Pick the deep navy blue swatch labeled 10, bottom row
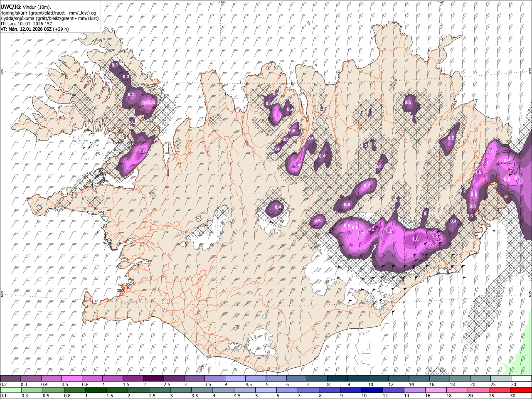 [372, 390]
